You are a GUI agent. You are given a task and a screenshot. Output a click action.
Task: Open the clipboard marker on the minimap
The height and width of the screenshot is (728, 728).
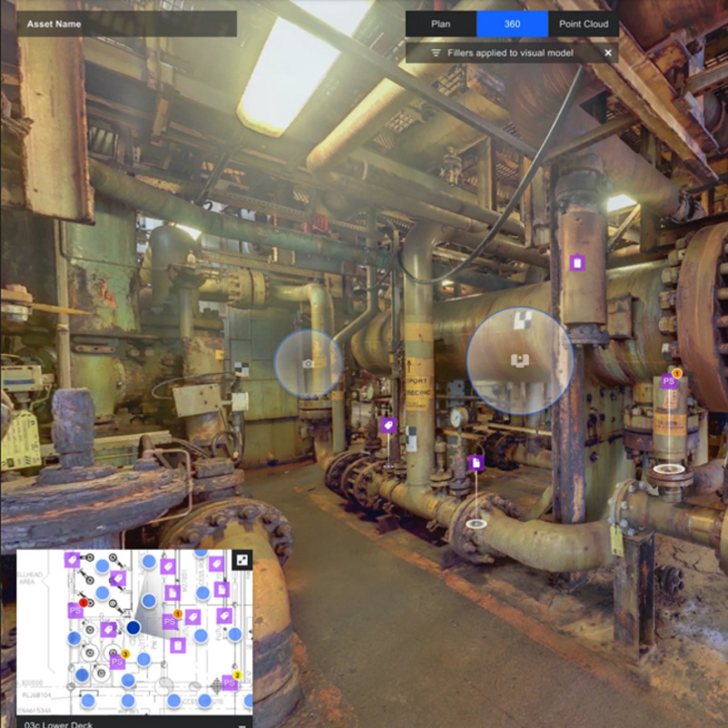tap(178, 645)
